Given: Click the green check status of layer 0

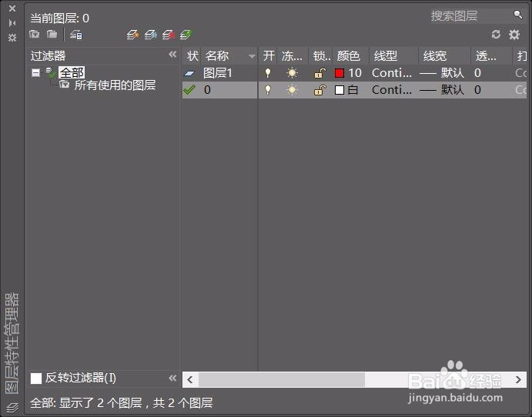Looking at the screenshot, I should coord(189,90).
